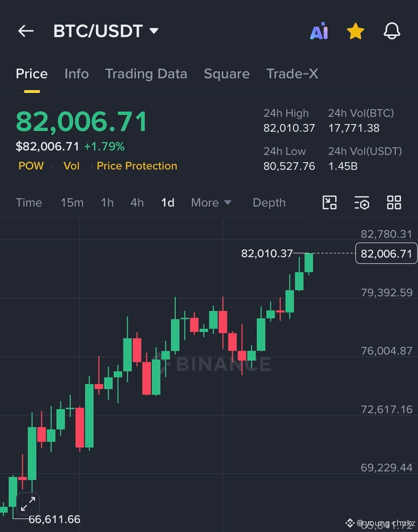Open the four-square grid layout icon
Viewport: 418px width, 532px height.
[394, 202]
